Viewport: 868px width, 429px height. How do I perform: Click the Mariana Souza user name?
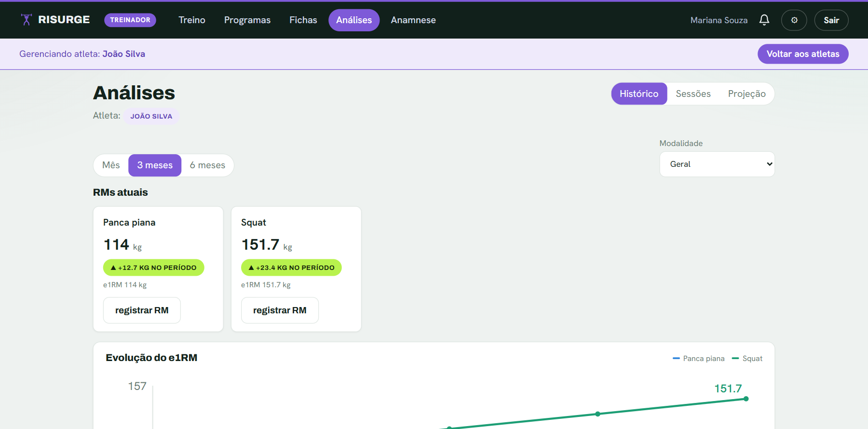(719, 20)
